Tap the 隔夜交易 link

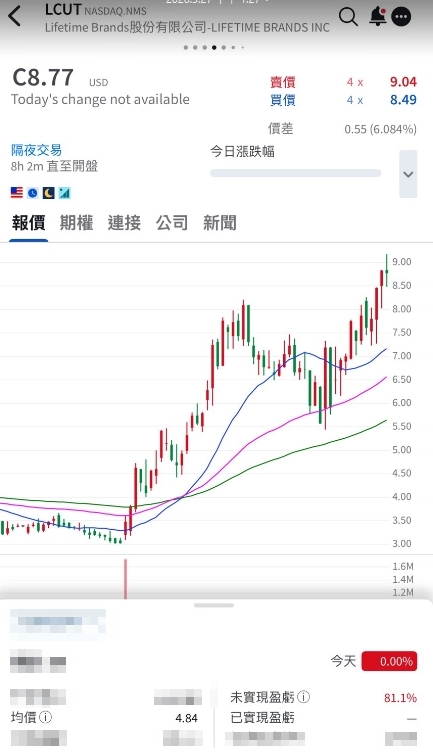pos(36,150)
